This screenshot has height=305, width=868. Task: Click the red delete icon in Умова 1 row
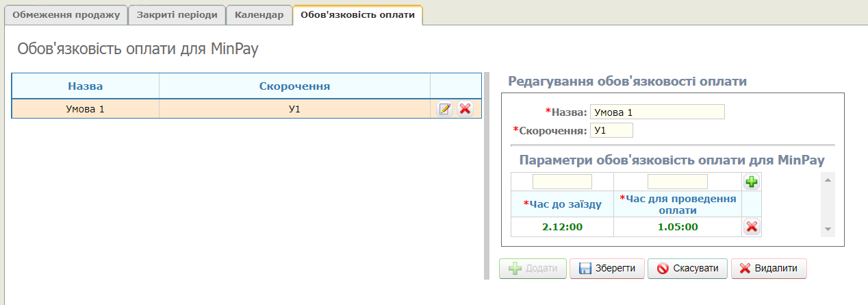(465, 109)
